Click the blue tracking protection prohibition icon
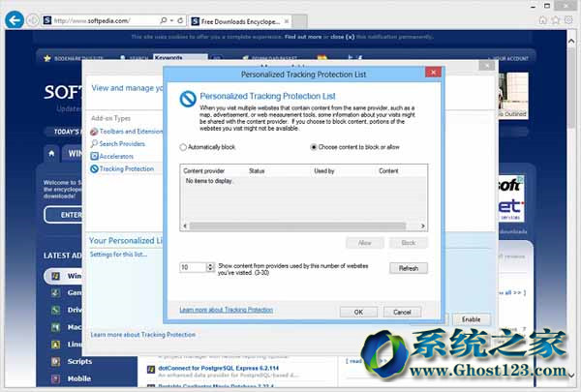 [188, 99]
